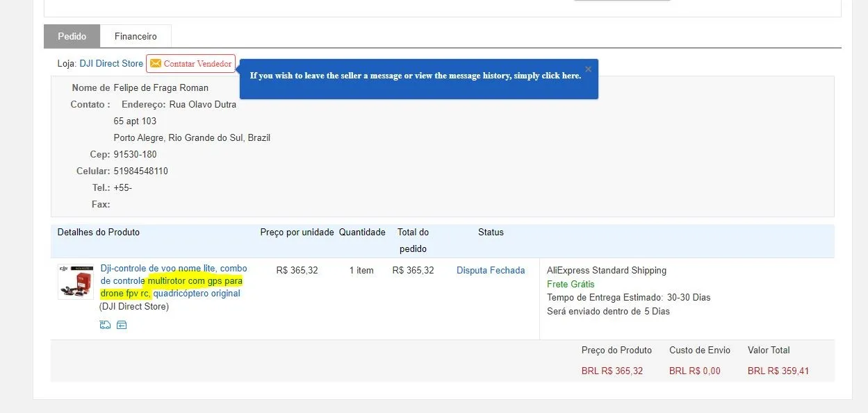The image size is (868, 413).
Task: Switch to the Financeiro tab
Action: pyautogui.click(x=136, y=36)
